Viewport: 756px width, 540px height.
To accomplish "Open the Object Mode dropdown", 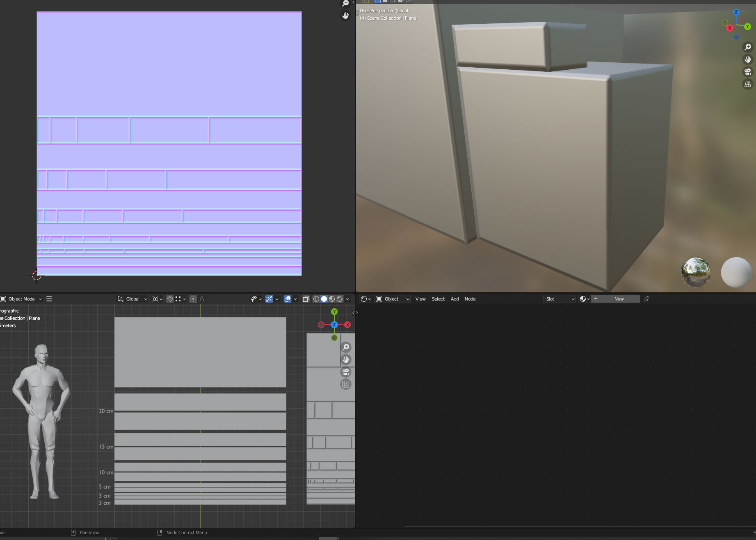I will (21, 299).
